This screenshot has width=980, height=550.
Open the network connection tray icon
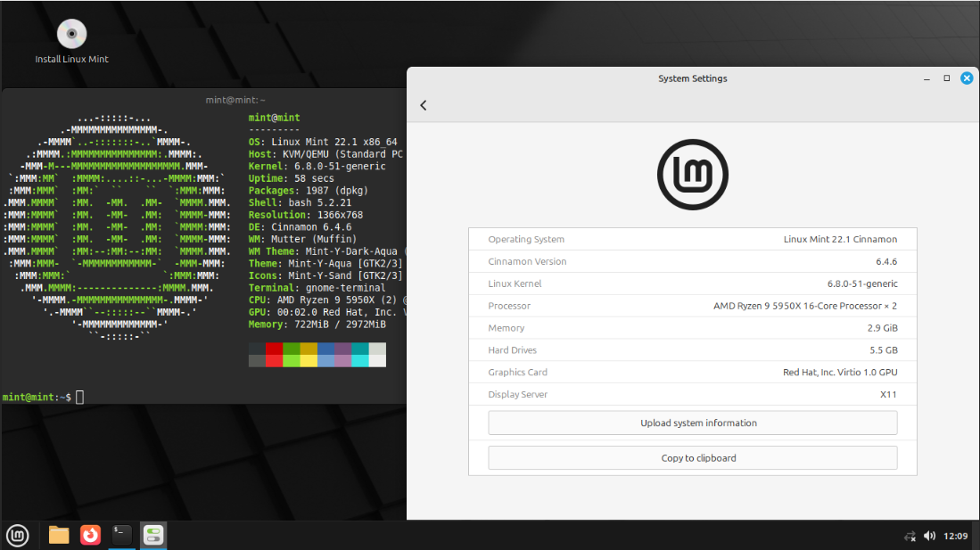pyautogui.click(x=910, y=536)
